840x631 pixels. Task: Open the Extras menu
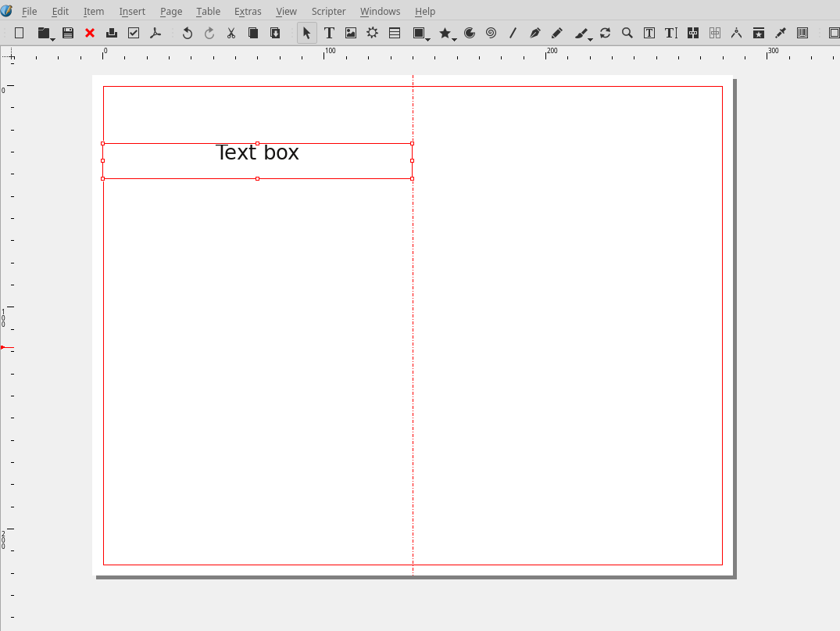coord(248,12)
